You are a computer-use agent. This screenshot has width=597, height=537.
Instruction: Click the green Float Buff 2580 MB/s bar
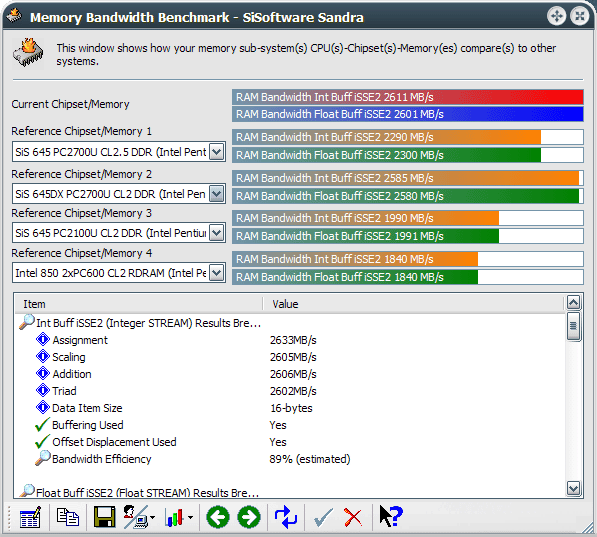(408, 196)
